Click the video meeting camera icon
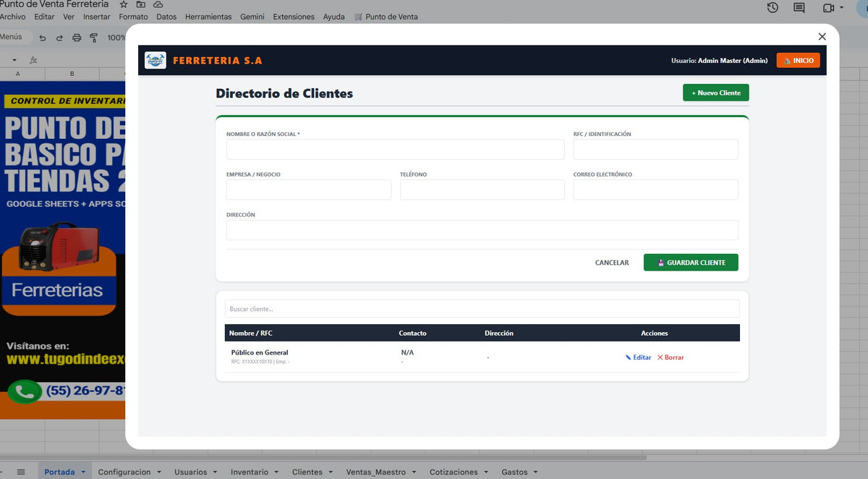Screen dimensions: 868x479 click(828, 8)
